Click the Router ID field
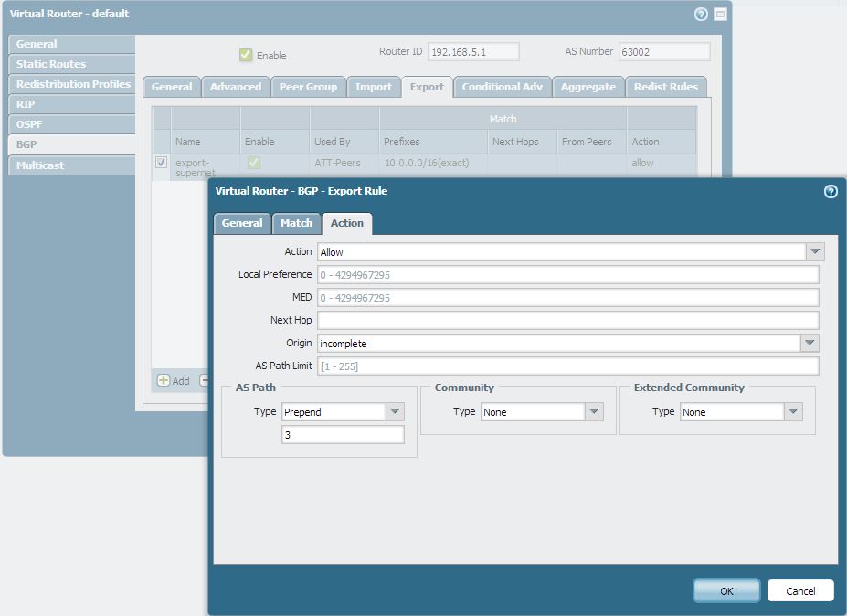The width and height of the screenshot is (847, 616). pyautogui.click(x=473, y=52)
